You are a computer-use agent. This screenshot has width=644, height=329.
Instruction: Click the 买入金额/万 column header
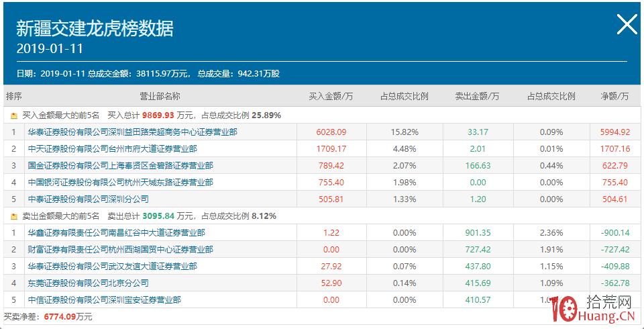tap(331, 97)
